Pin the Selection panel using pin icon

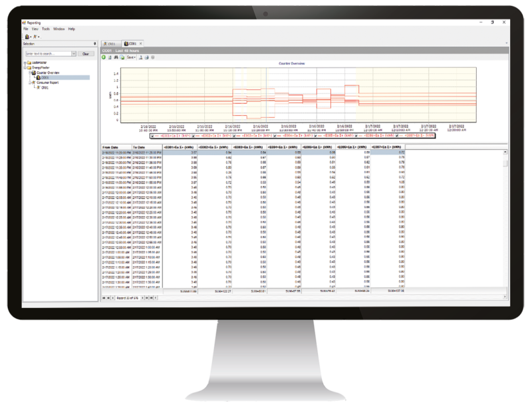[x=95, y=44]
